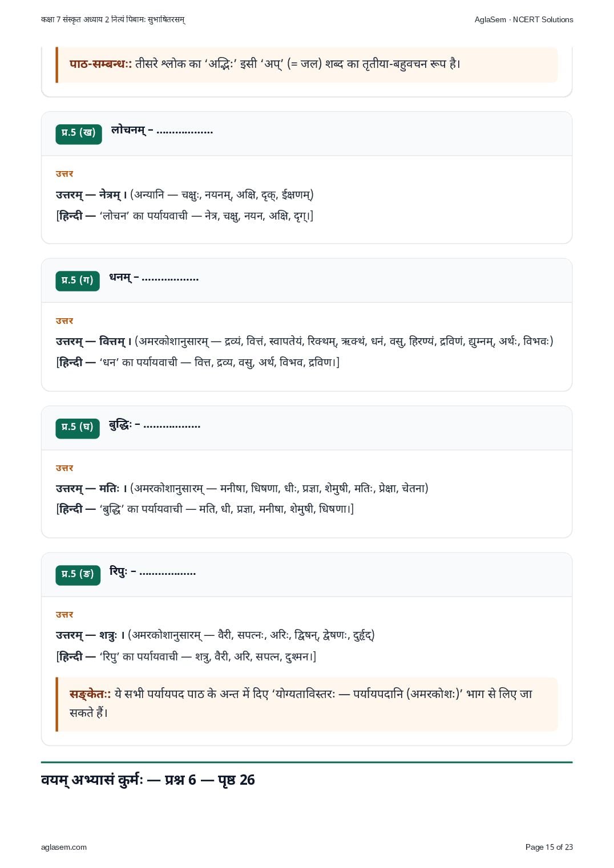Click the उत्तर label under रिपुः question
Viewport: 614px width, 868px height.
coord(64,614)
